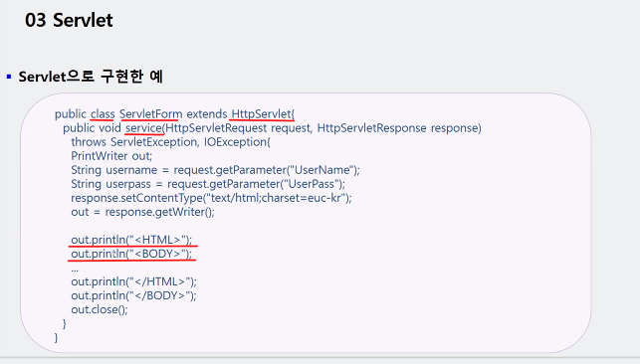640x364 pixels.
Task: Click the underlined class name "ServletForm"
Action: (150, 114)
